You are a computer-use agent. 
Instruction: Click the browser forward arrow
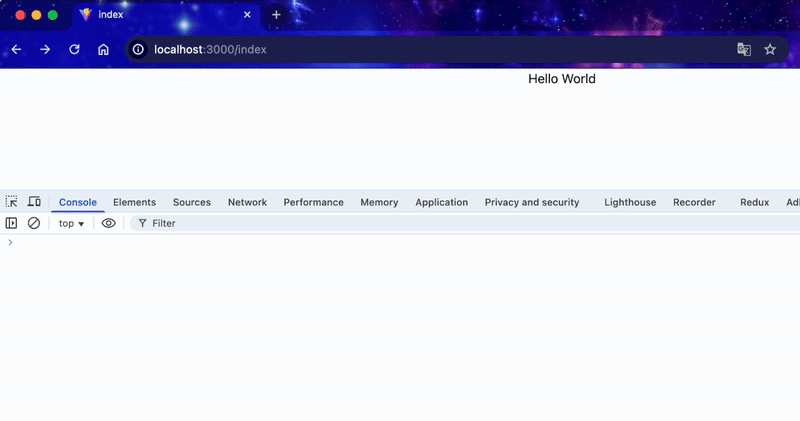click(45, 49)
